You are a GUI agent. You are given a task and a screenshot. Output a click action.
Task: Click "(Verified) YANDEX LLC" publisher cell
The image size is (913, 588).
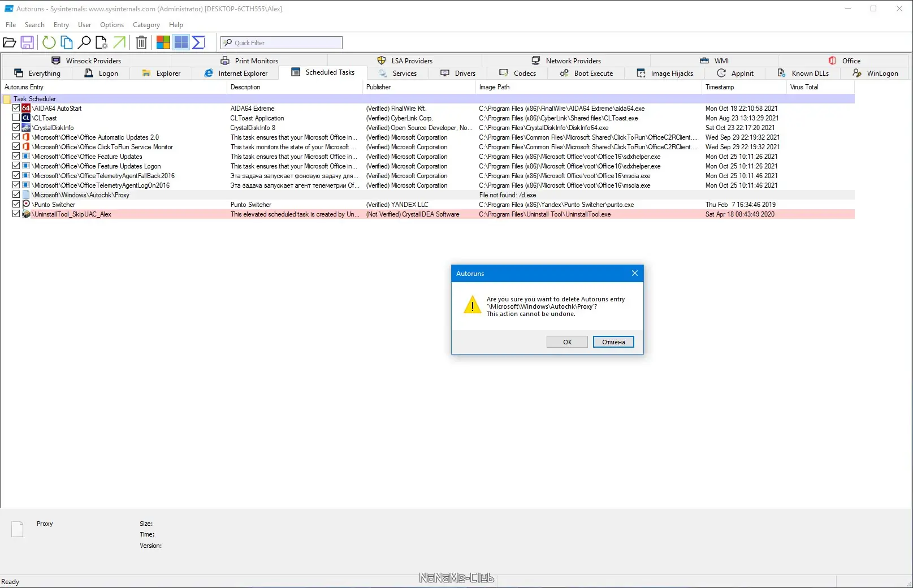point(397,205)
